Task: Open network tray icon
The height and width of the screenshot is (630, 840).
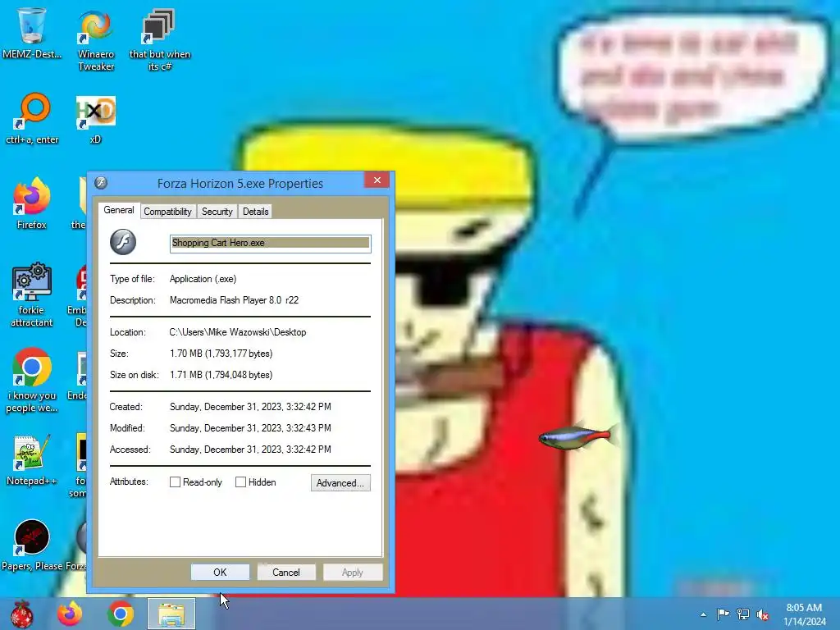Action: (x=743, y=614)
